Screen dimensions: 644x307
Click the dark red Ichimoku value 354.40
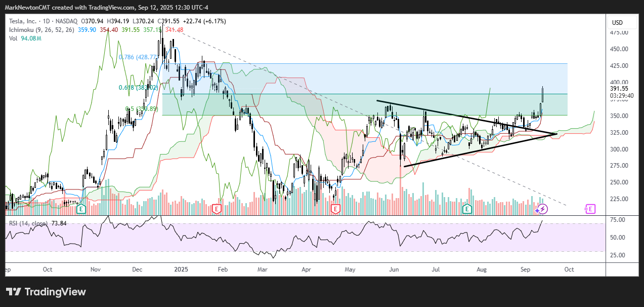point(108,30)
